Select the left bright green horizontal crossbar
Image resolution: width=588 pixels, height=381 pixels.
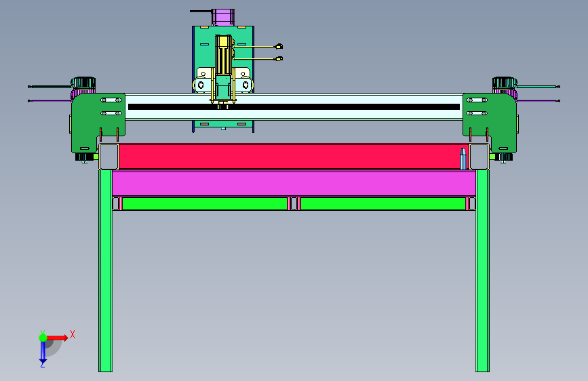205,203
